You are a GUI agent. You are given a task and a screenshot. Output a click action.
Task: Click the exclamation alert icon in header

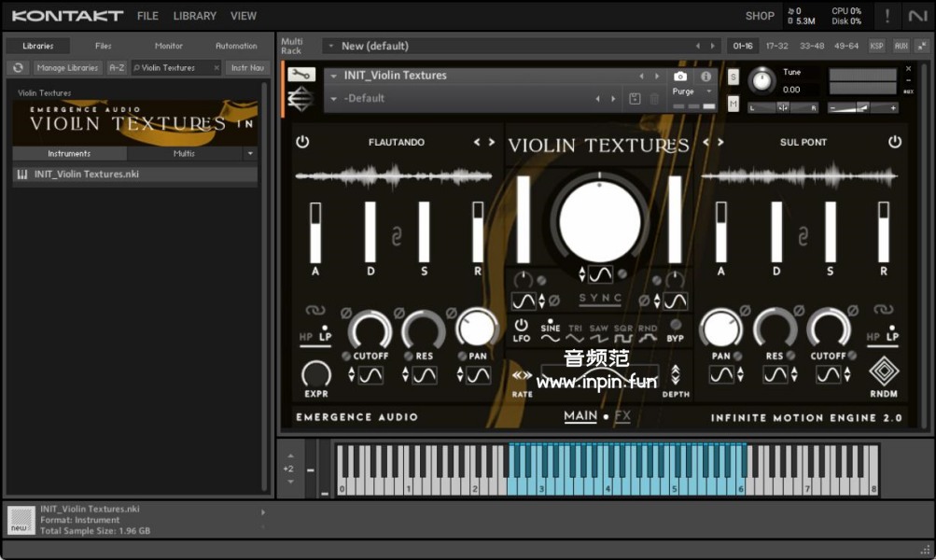coord(887,16)
